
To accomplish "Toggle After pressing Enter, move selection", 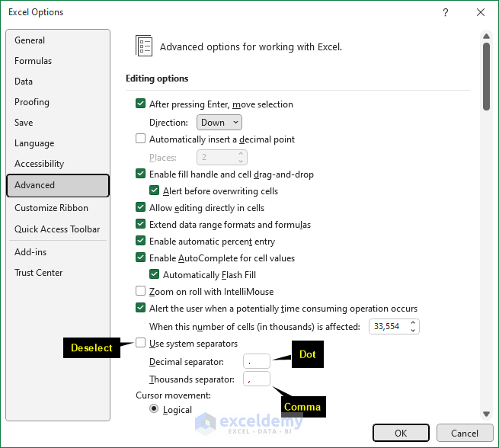I will 140,104.
